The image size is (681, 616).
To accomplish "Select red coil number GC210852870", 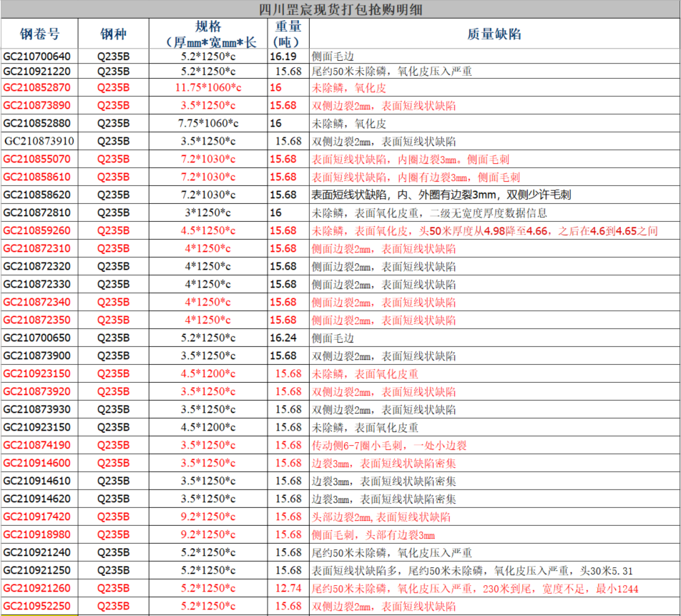I will 37,87.
